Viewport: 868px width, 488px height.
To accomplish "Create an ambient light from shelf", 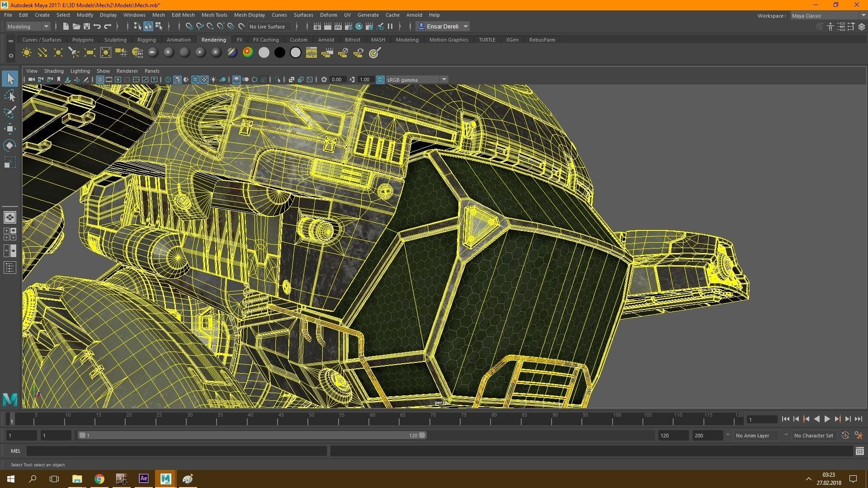I will pyautogui.click(x=27, y=53).
